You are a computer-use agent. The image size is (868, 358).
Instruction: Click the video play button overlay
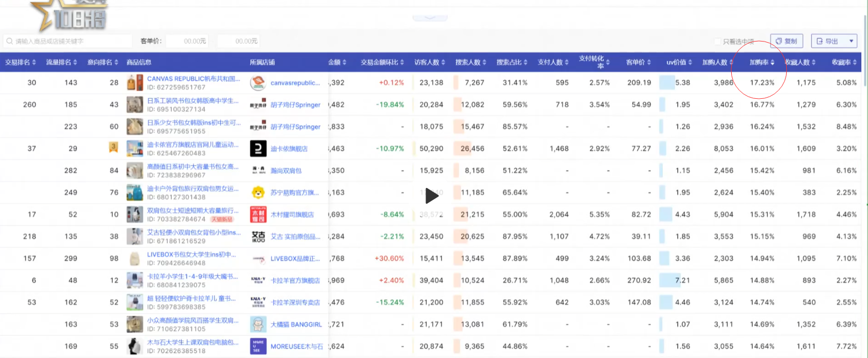pyautogui.click(x=431, y=196)
